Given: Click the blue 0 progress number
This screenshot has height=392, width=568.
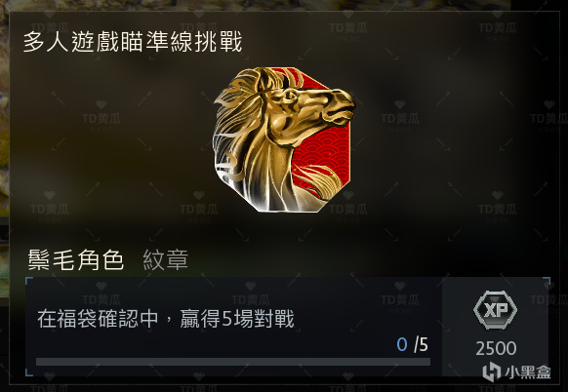Looking at the screenshot, I should point(402,344).
